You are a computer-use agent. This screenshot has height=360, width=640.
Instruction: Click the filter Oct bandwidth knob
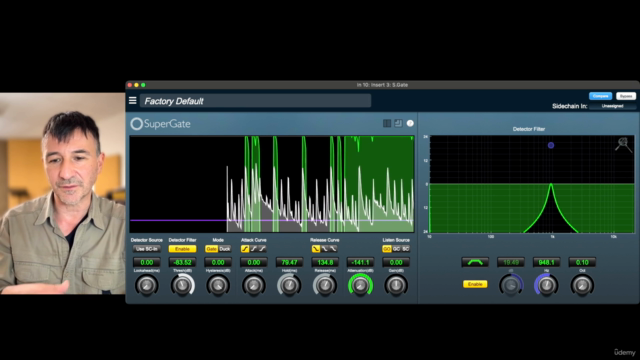582,285
